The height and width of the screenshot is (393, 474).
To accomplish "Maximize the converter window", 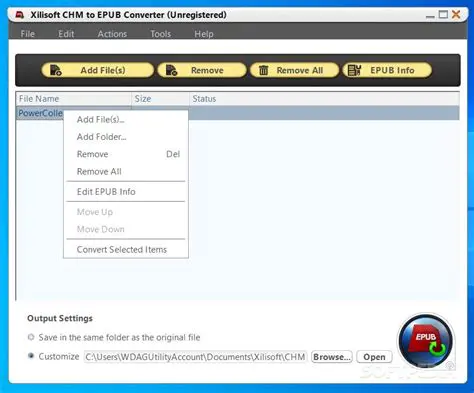I will (443, 15).
